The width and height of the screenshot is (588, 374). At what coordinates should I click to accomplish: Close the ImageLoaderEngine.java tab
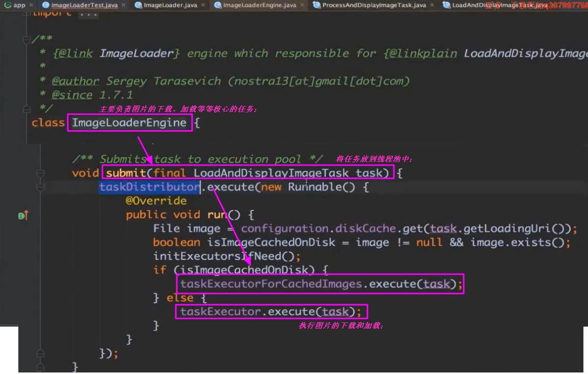click(301, 5)
